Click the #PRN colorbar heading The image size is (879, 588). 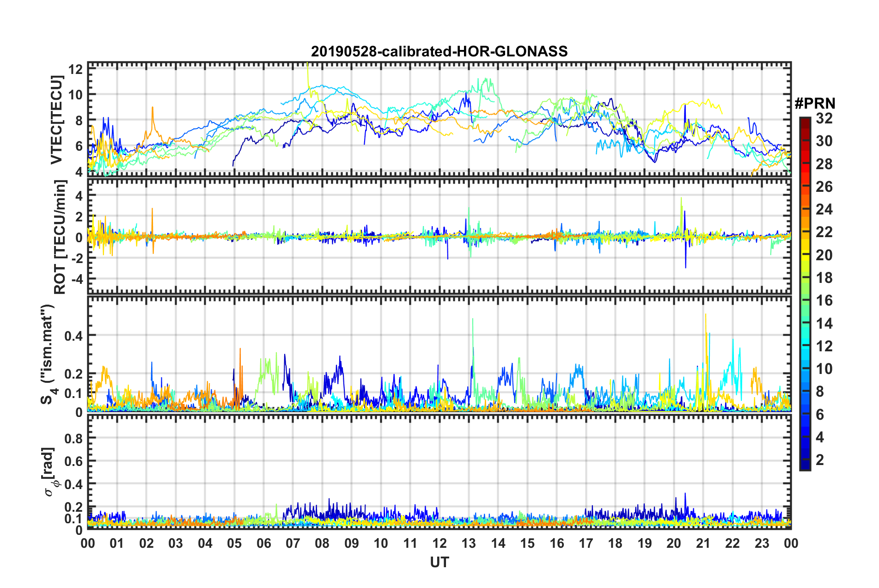click(815, 103)
